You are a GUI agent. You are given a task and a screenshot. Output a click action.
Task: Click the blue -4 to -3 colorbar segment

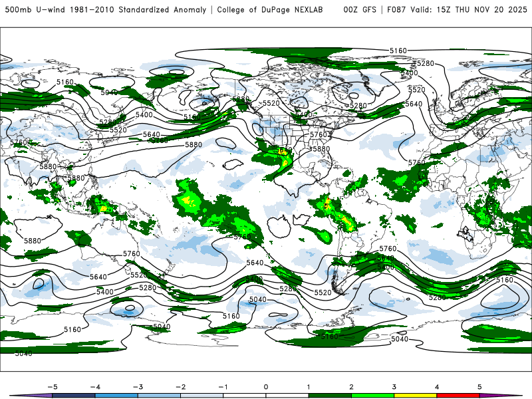pos(116,396)
